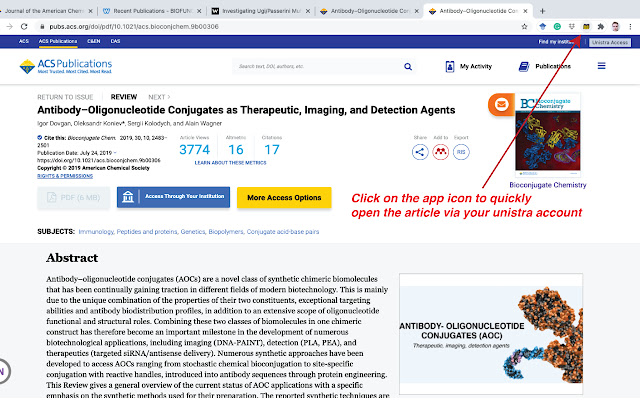Click the Article Views count 3774

point(195,150)
